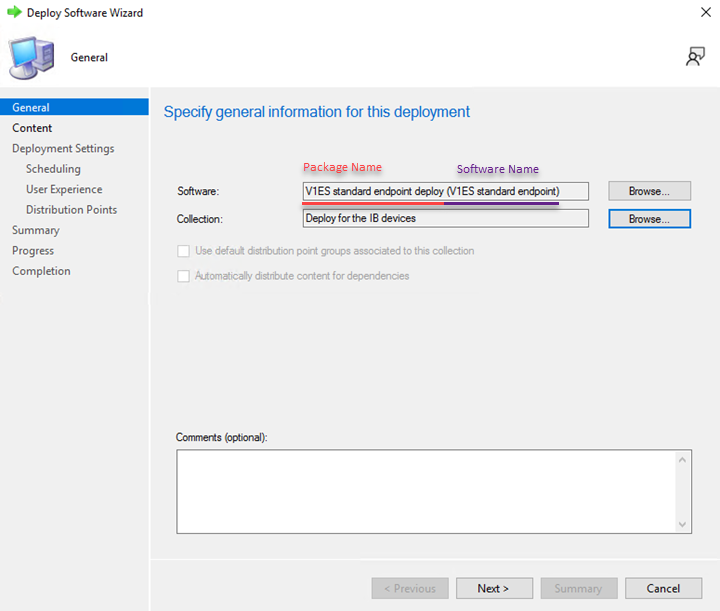Screen dimensions: 720x611
Task: Open the User Experience step
Action: 64,189
